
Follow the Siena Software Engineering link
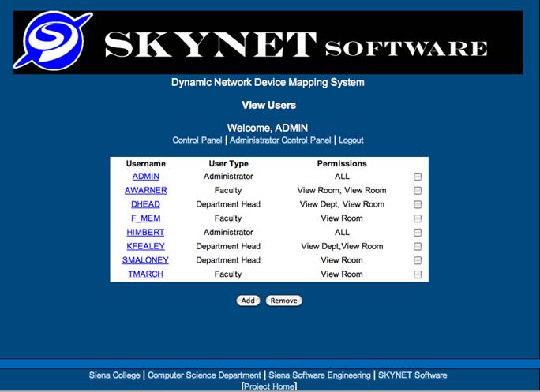(x=320, y=375)
